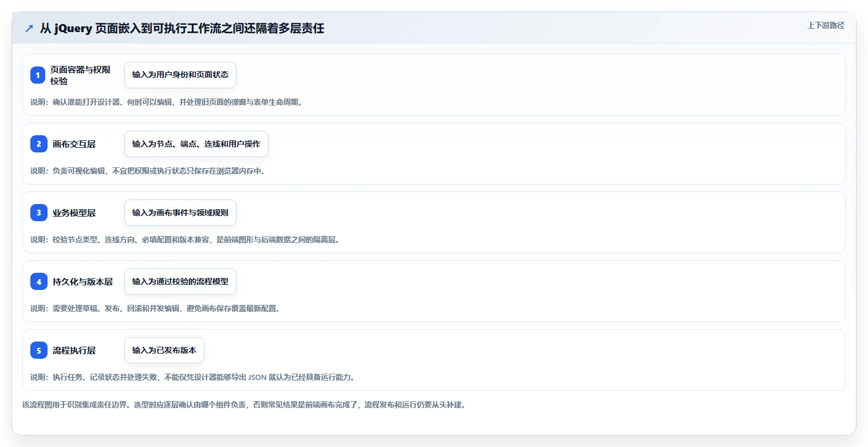Click the 持久化与版本层 step title

(x=82, y=281)
